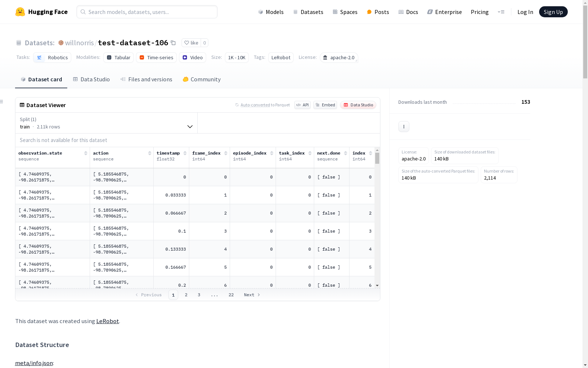This screenshot has width=588, height=368.
Task: Switch to the Dataset card tab
Action: [x=41, y=79]
